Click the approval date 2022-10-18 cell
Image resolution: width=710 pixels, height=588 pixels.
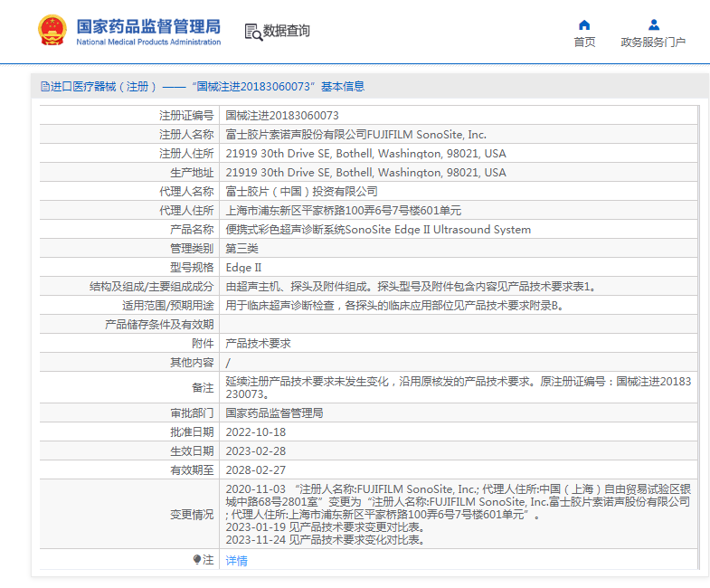click(255, 432)
